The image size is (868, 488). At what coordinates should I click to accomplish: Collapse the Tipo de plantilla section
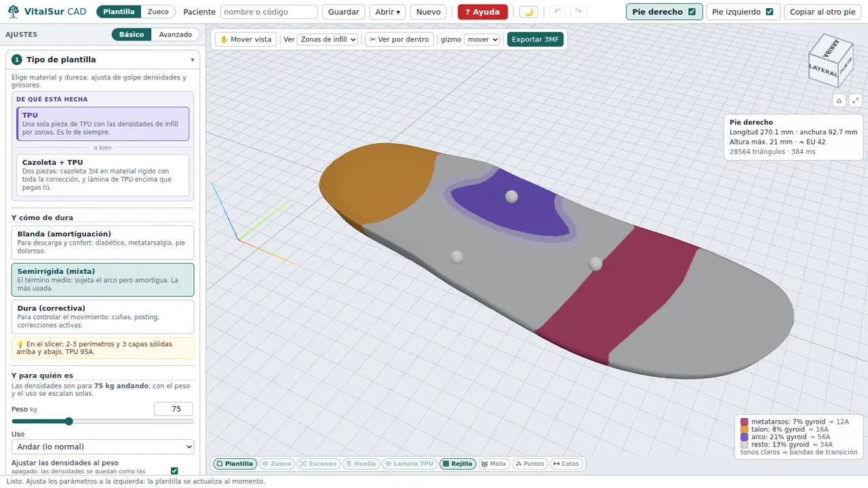[x=193, y=60]
